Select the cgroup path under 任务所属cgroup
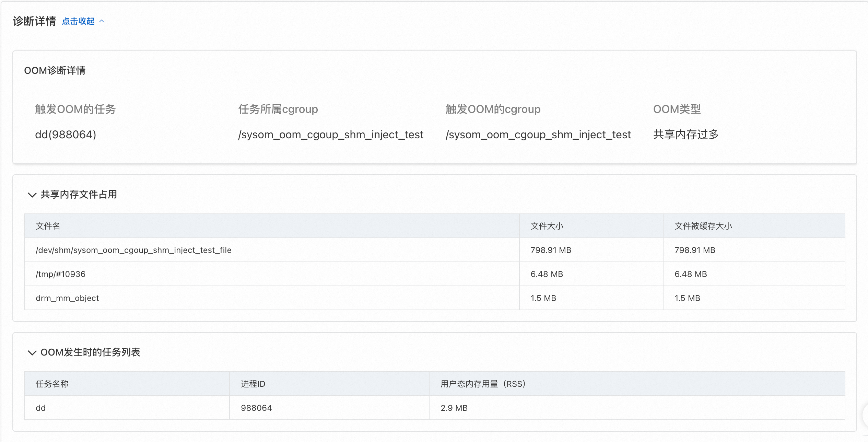This screenshot has width=868, height=442. click(x=331, y=135)
